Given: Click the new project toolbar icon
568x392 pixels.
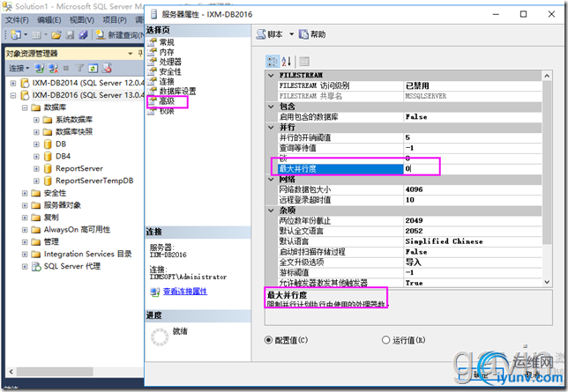Looking at the screenshot, I should (16, 34).
